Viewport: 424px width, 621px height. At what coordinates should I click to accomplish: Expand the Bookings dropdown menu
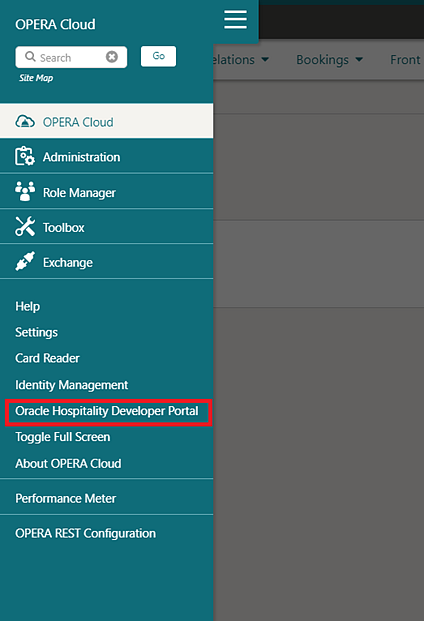329,60
